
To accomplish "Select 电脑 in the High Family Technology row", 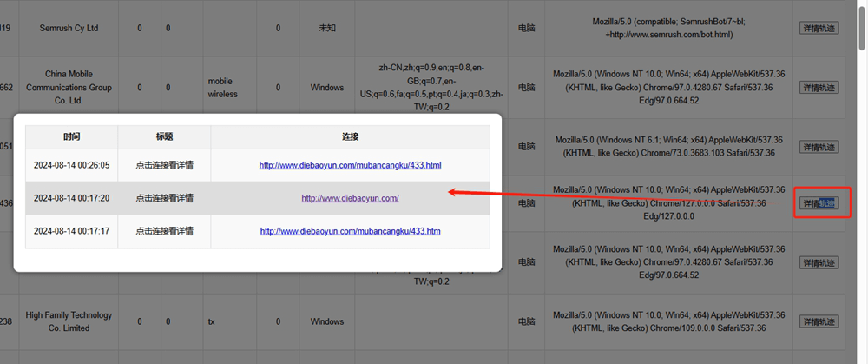I will (x=527, y=322).
